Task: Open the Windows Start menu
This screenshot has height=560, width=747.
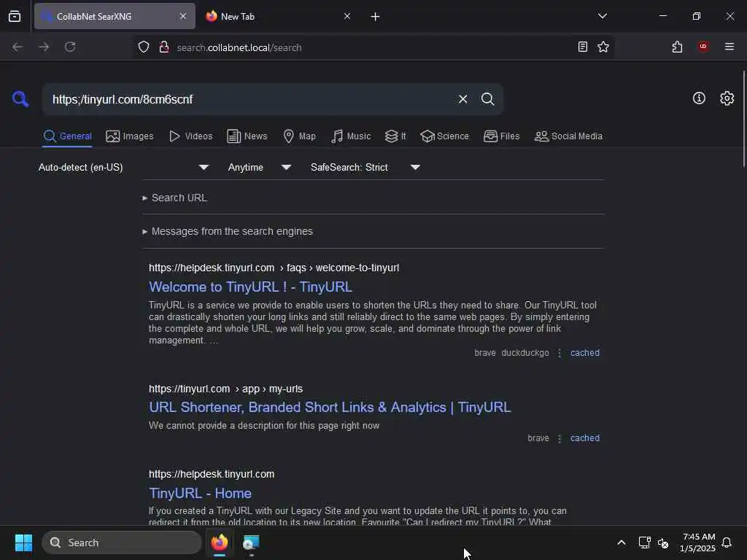Action: pyautogui.click(x=23, y=542)
